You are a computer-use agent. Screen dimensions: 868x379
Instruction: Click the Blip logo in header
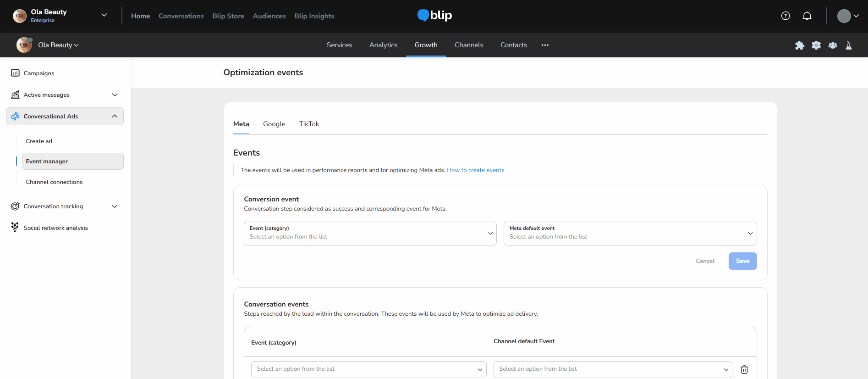434,16
